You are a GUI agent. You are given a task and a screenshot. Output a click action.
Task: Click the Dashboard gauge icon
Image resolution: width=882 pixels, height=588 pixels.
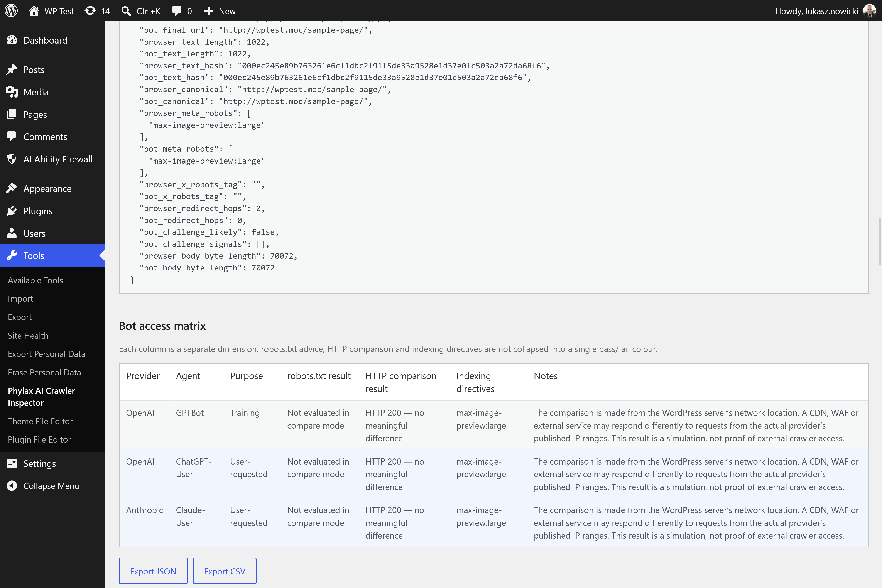point(12,40)
